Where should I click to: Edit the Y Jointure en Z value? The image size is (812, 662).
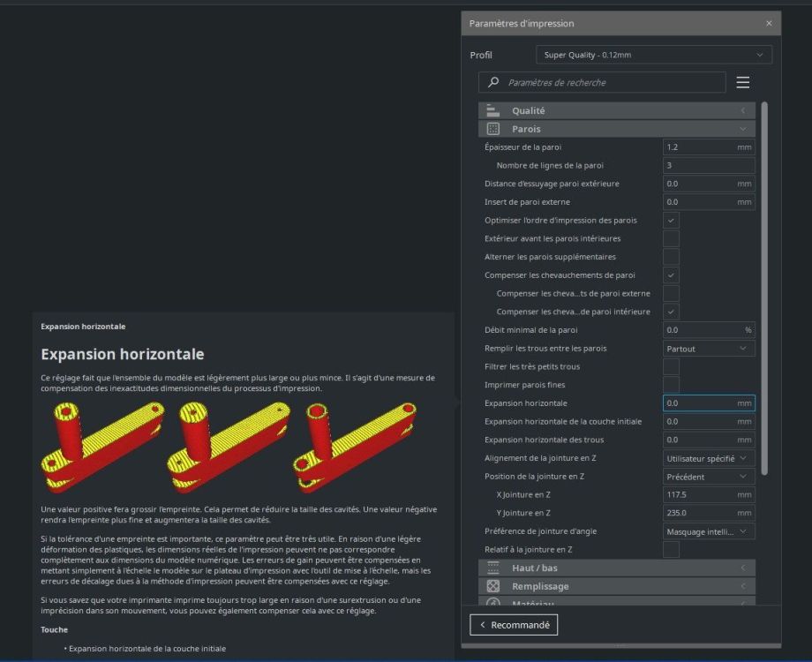tap(709, 513)
